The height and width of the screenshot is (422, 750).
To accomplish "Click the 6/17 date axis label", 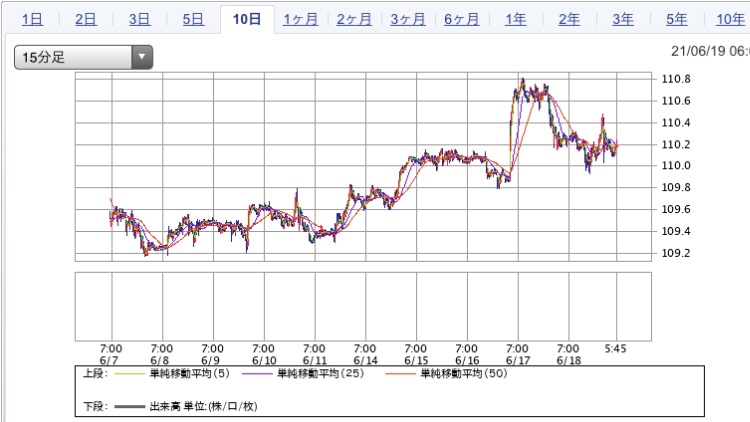I will click(518, 360).
